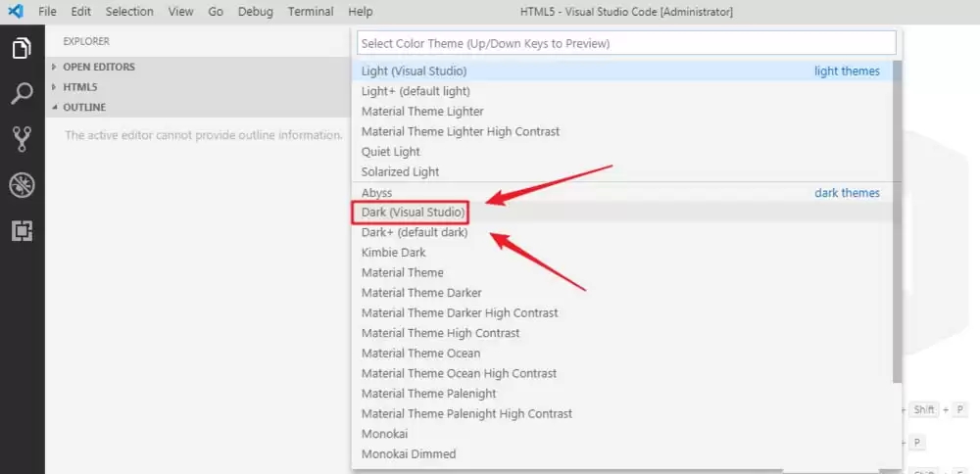
Task: Open the Debug view icon
Action: pyautogui.click(x=22, y=185)
